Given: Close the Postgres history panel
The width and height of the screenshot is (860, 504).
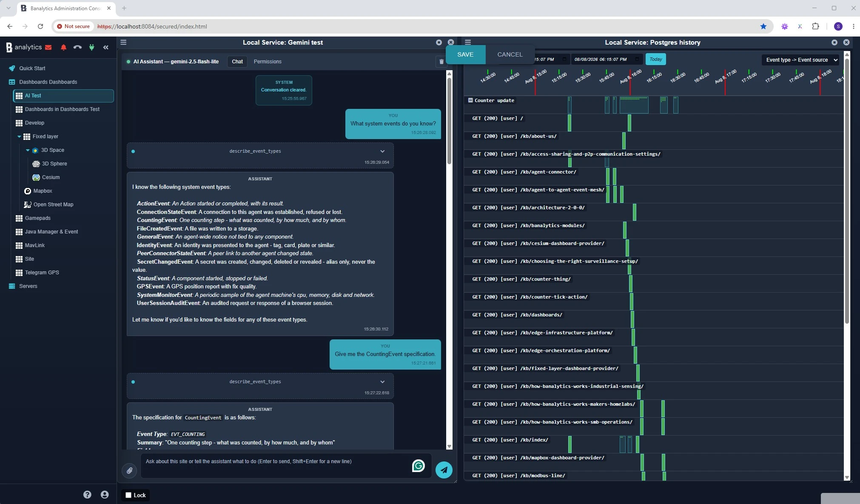Looking at the screenshot, I should point(846,42).
